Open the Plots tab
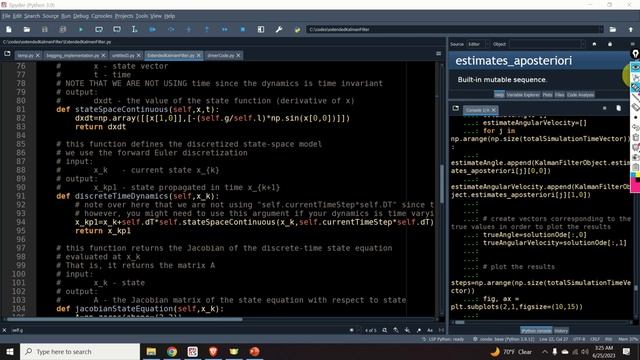Image resolution: width=640 pixels, height=360 pixels. click(x=547, y=95)
